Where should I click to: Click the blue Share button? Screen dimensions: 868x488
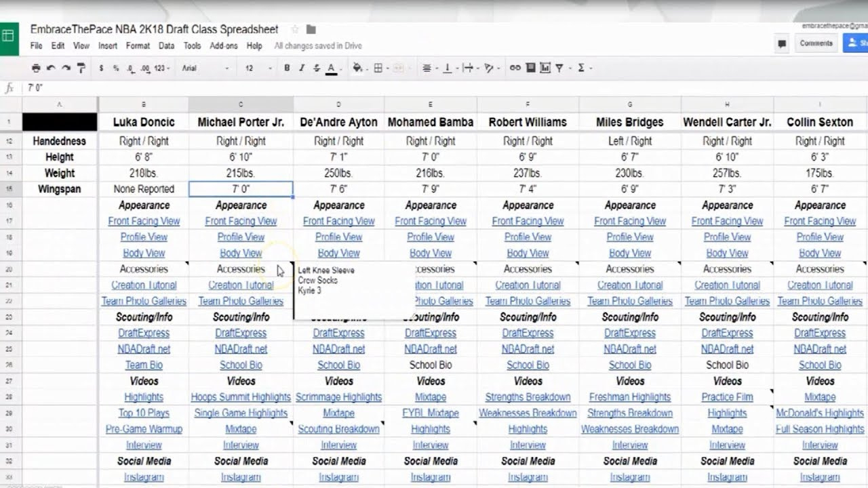coord(856,43)
